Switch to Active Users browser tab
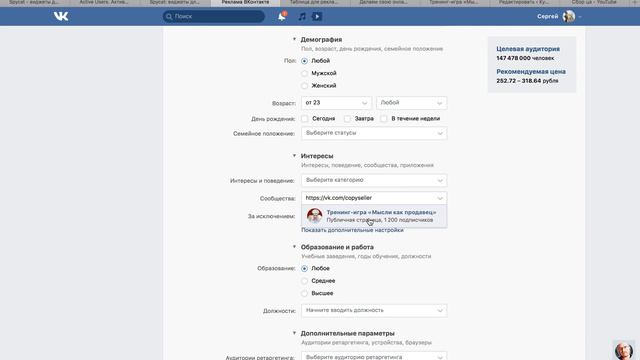640x360 pixels. point(104,2)
